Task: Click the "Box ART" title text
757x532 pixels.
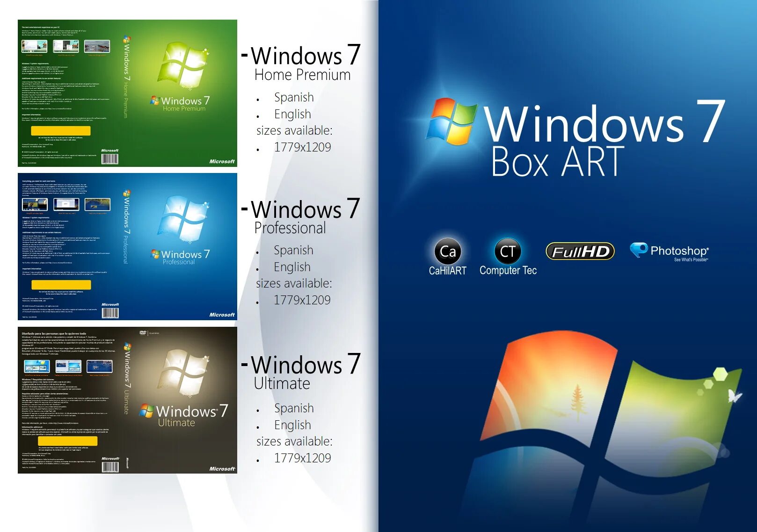Action: click(558, 162)
